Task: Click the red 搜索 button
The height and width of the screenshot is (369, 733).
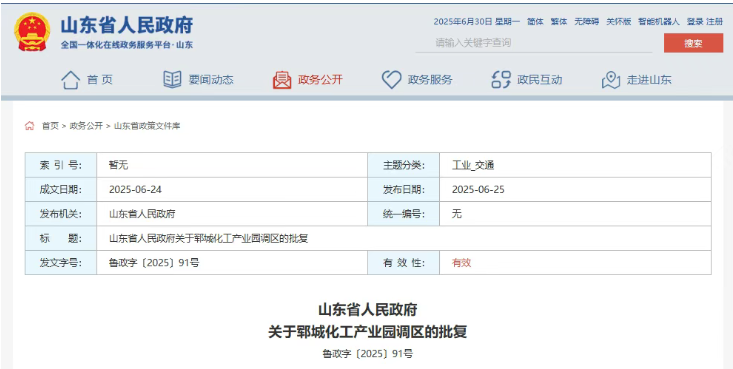Action: [x=693, y=43]
